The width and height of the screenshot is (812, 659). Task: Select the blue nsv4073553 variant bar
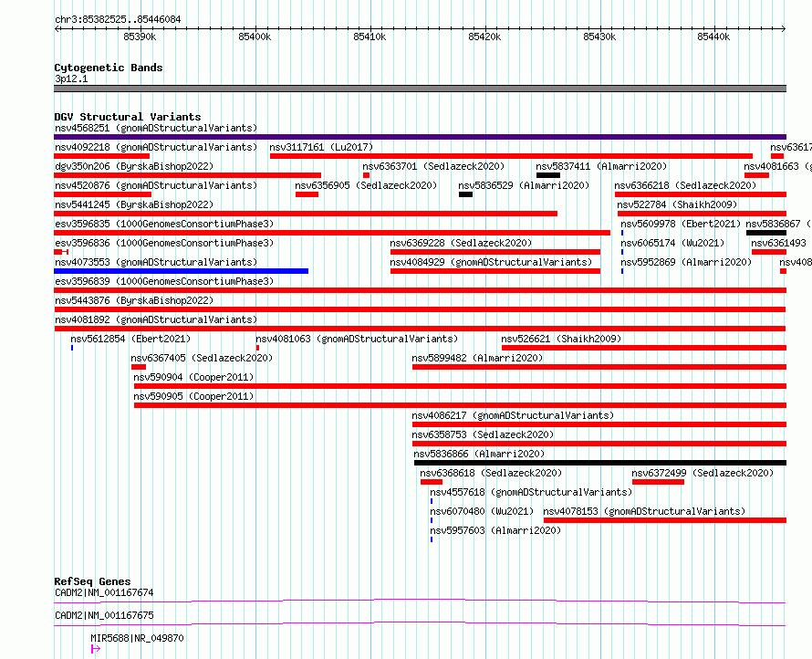(182, 271)
